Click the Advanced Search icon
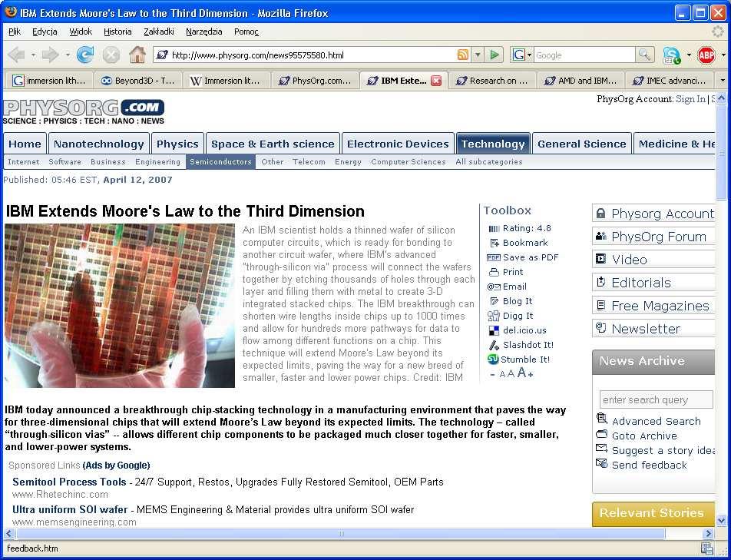This screenshot has height=560, width=731. [602, 418]
